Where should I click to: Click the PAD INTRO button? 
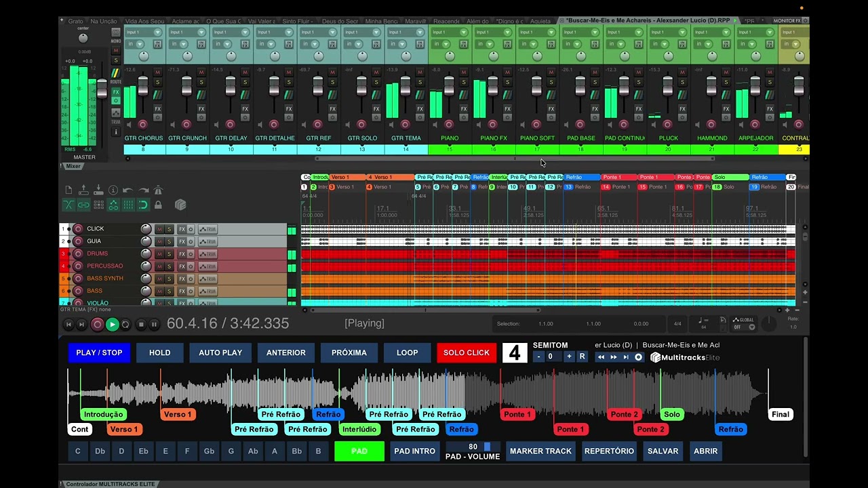(x=415, y=451)
